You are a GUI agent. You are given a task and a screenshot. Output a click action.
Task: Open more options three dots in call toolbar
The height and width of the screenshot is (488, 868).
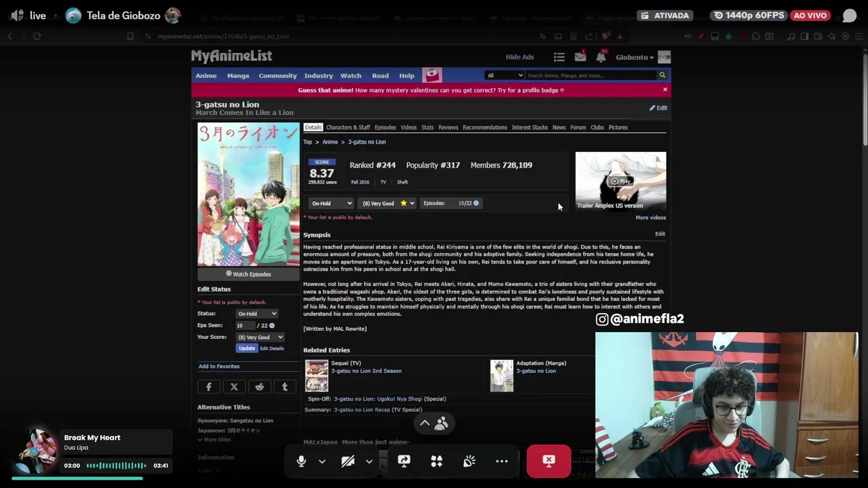(x=502, y=461)
